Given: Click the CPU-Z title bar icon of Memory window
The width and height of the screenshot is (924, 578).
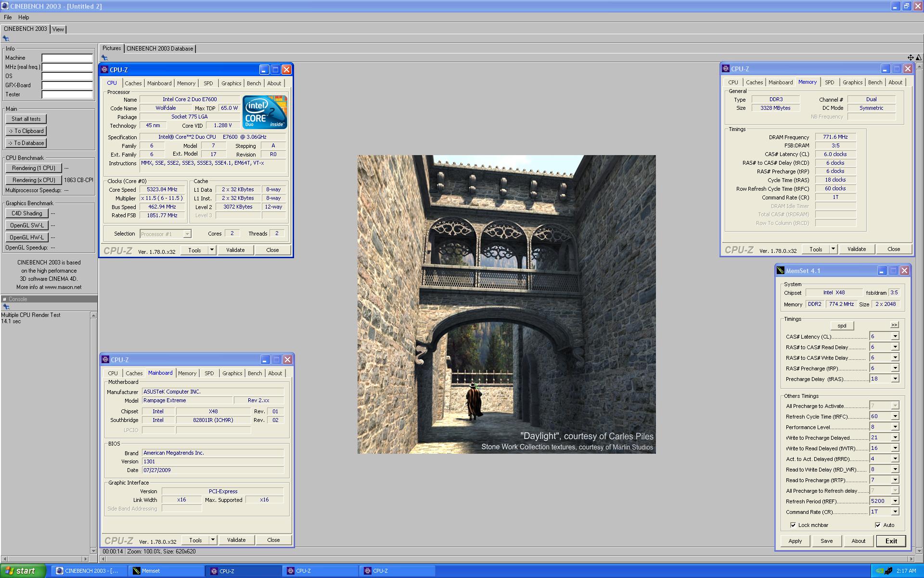Looking at the screenshot, I should coord(726,68).
